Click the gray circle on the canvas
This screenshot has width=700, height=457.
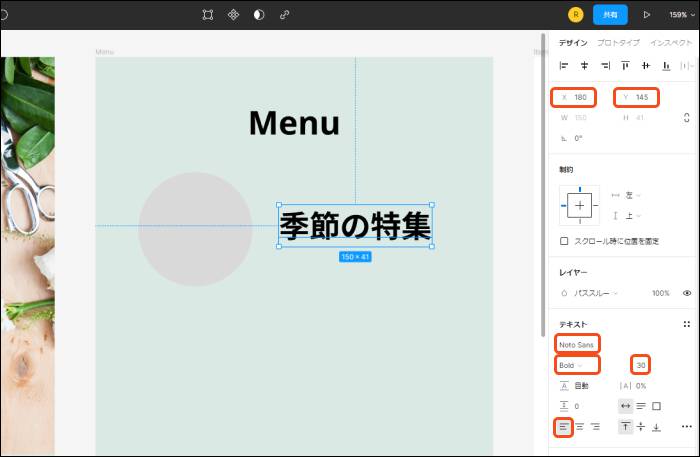(x=196, y=229)
